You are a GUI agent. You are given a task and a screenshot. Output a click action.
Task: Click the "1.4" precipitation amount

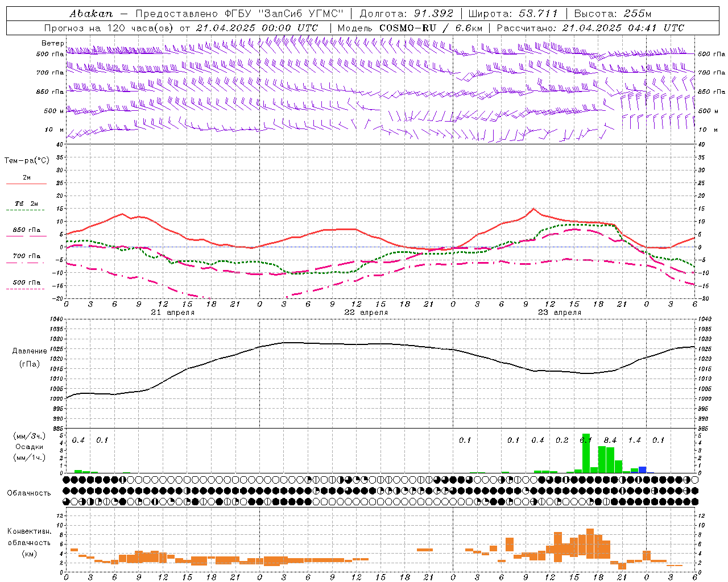[634, 440]
